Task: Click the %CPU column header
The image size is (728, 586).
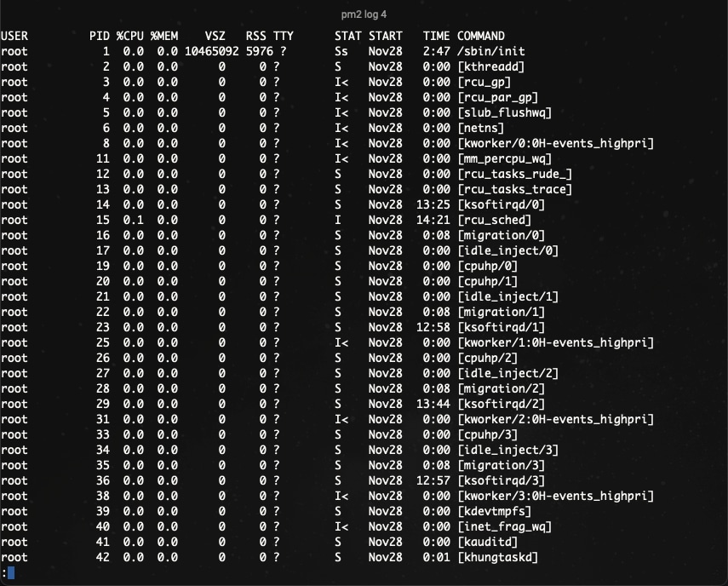Action: coord(130,36)
